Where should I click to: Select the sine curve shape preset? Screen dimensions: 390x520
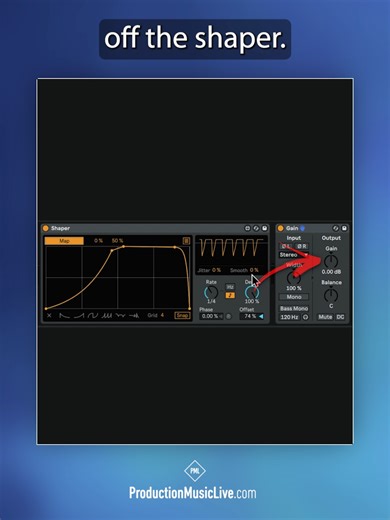coord(93,315)
